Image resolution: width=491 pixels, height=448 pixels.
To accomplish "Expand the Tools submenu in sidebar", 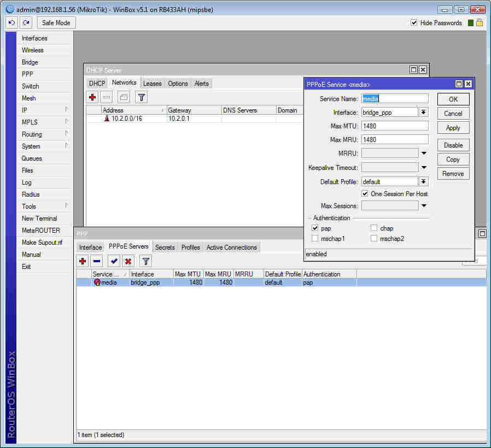I will point(66,205).
